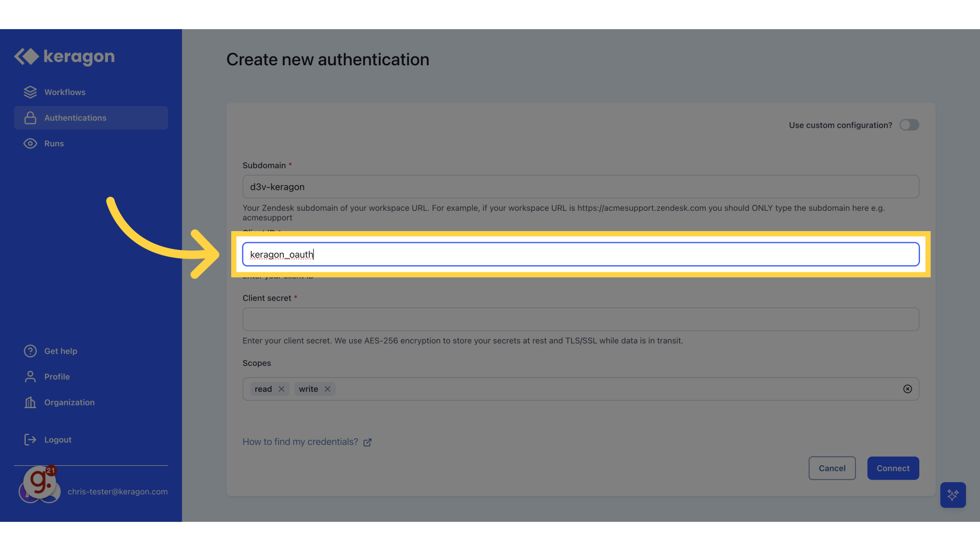Click the Client ID field with keragon_oauth
Image resolution: width=980 pixels, height=551 pixels.
pyautogui.click(x=580, y=254)
